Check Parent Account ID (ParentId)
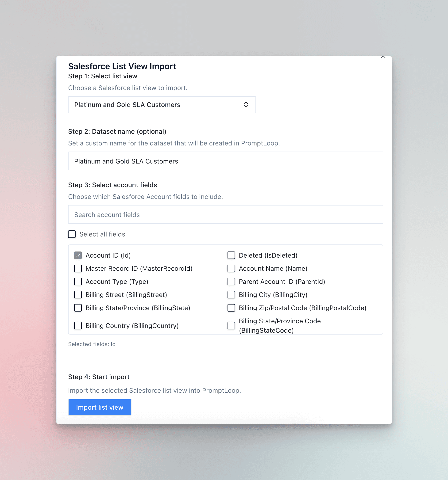This screenshot has width=448, height=480. [x=231, y=282]
